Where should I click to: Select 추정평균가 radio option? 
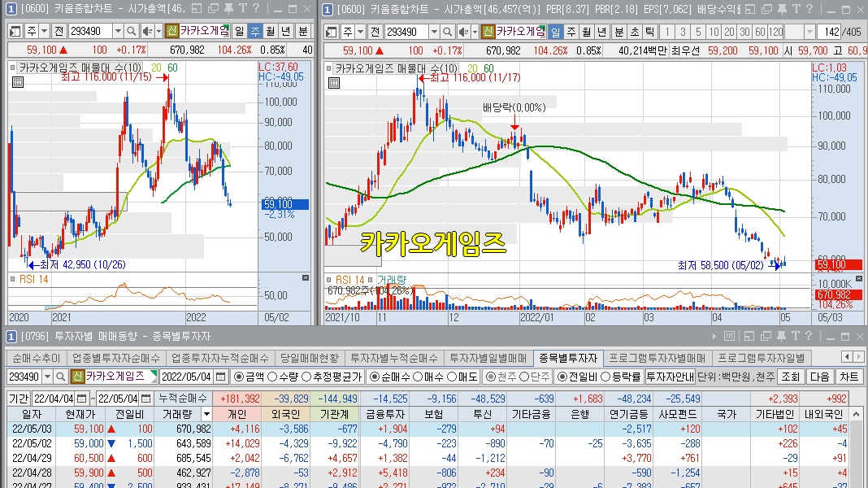pos(306,377)
